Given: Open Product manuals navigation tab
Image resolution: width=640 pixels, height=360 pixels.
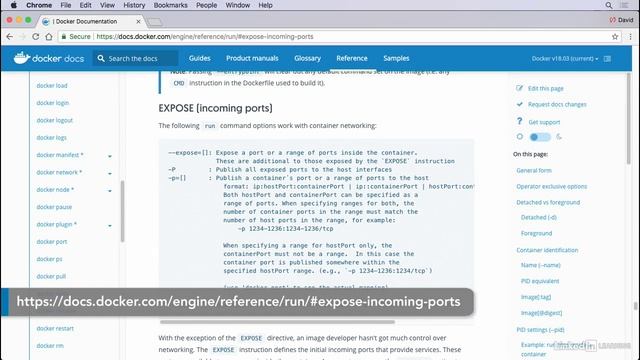Looking at the screenshot, I should click(x=252, y=58).
